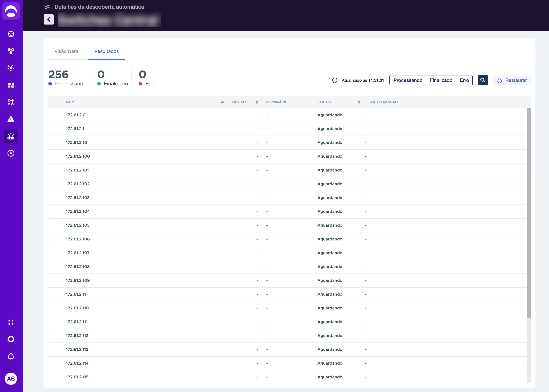Open the four-squares apps icon
Viewport: 549px width, 392px height.
11,322
